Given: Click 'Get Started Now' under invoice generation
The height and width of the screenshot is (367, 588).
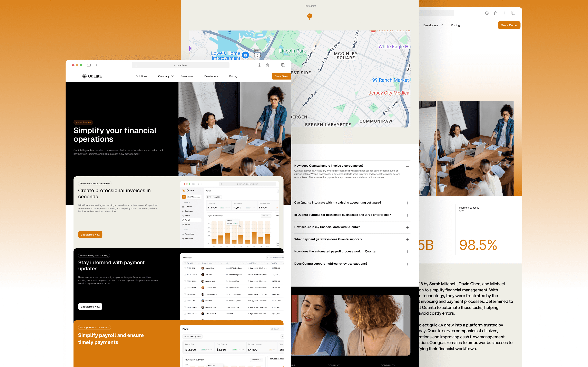Looking at the screenshot, I should coord(90,235).
